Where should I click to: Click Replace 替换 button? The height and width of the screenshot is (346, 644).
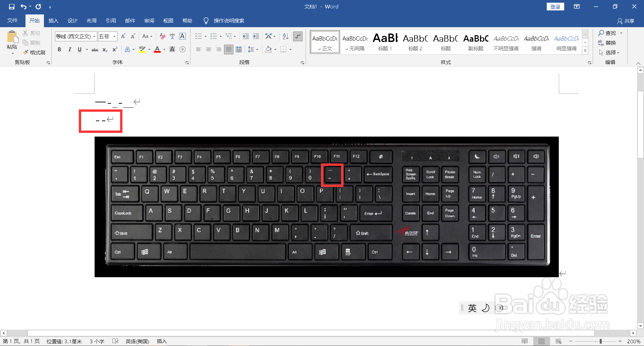[607, 43]
